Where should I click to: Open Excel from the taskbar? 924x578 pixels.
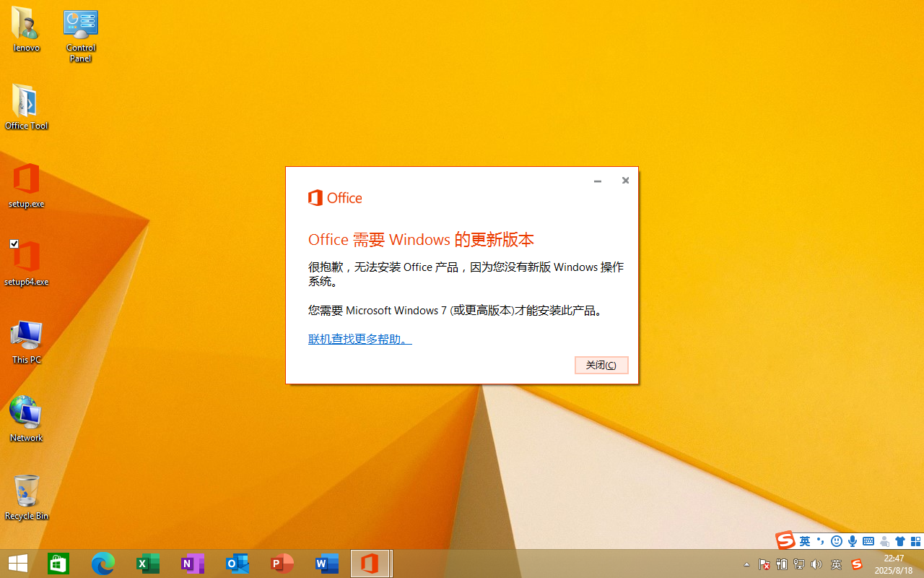pos(148,564)
